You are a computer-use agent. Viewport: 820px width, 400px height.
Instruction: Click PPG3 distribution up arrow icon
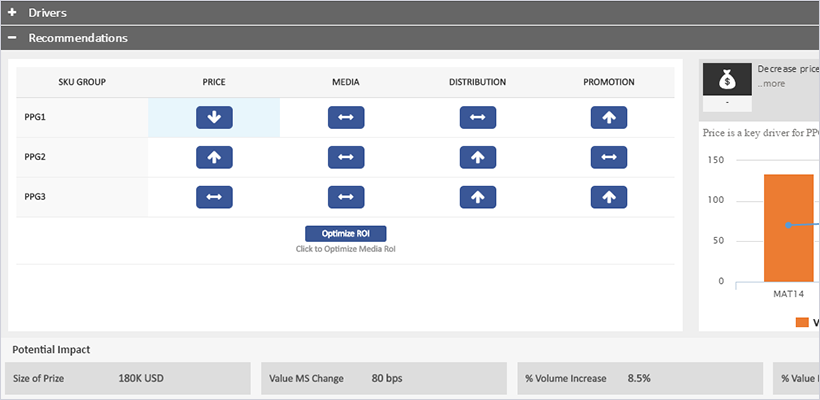(x=477, y=197)
